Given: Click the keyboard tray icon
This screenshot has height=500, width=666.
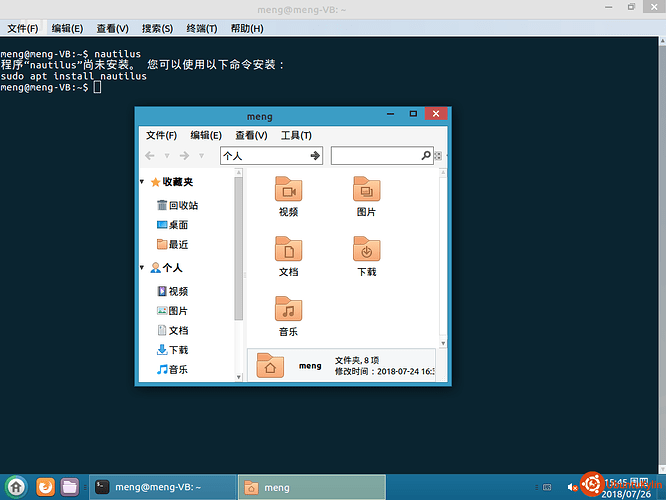Looking at the screenshot, I should point(547,487).
